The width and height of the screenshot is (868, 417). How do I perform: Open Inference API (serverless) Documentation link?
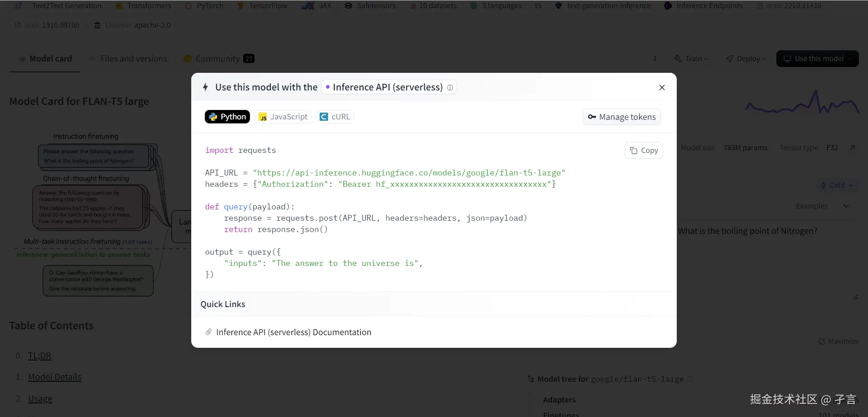(x=294, y=332)
